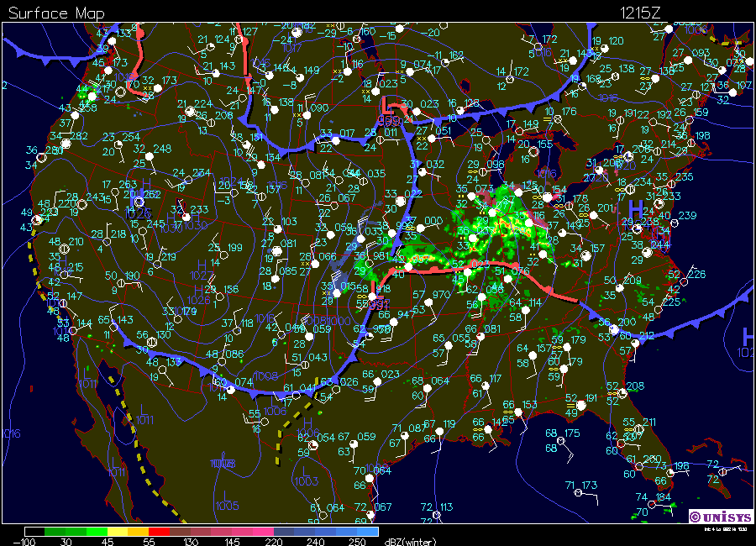Click the red L low pressure symbol
The width and height of the screenshot is (756, 546).
388,106
